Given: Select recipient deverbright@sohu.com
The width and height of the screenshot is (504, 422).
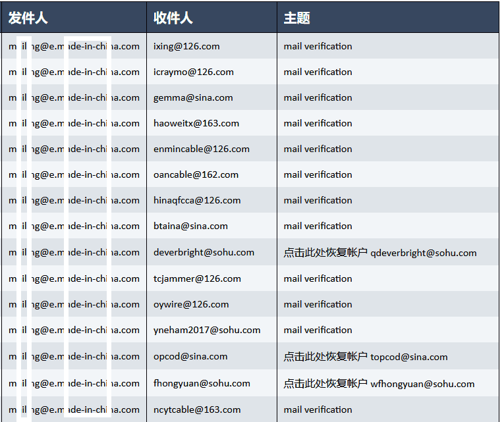Looking at the screenshot, I should point(204,252).
